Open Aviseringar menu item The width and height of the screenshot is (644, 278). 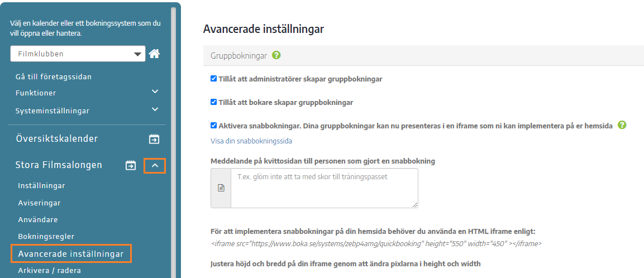[40, 203]
